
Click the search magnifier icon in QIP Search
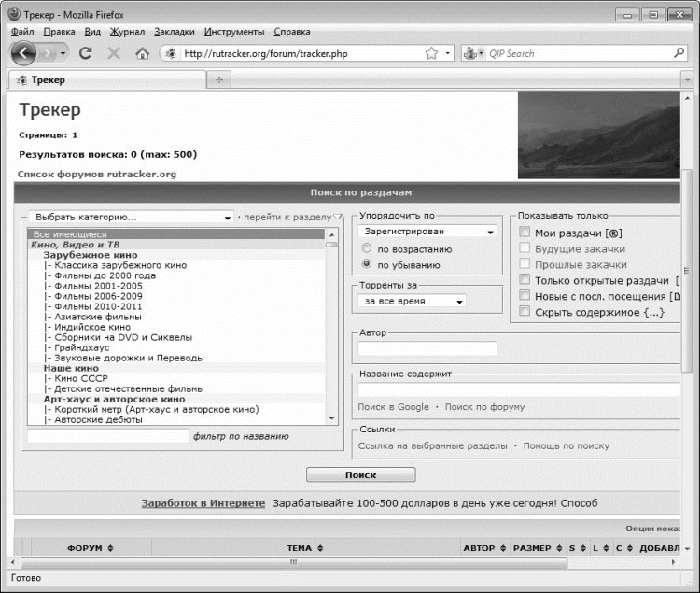point(679,53)
